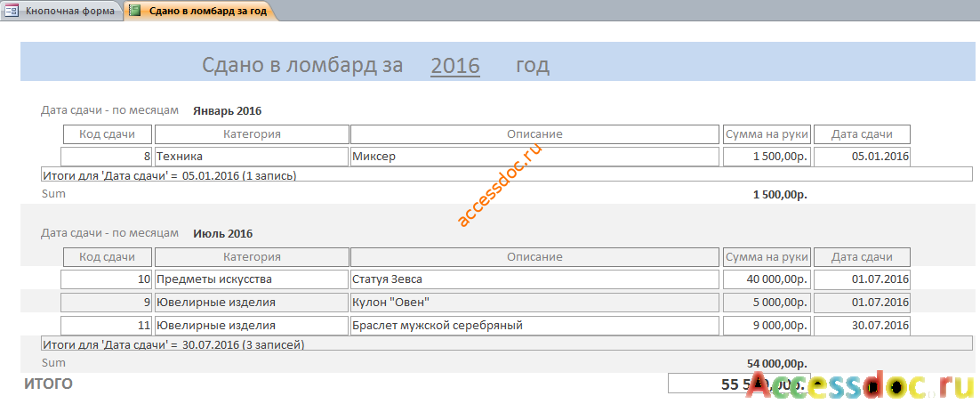Click the Итоги line for 30.07.2016 (3 записей)
Image resolution: width=980 pixels, height=404 pixels.
[506, 343]
